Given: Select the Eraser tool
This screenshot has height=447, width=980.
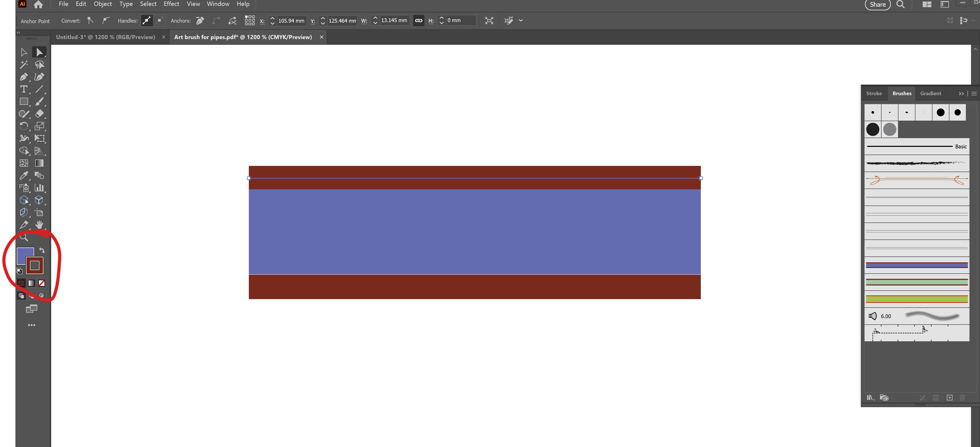Looking at the screenshot, I should (39, 114).
